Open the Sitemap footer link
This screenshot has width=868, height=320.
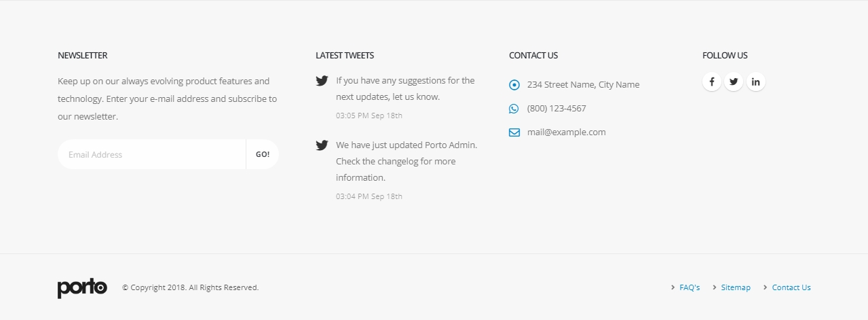coord(736,287)
